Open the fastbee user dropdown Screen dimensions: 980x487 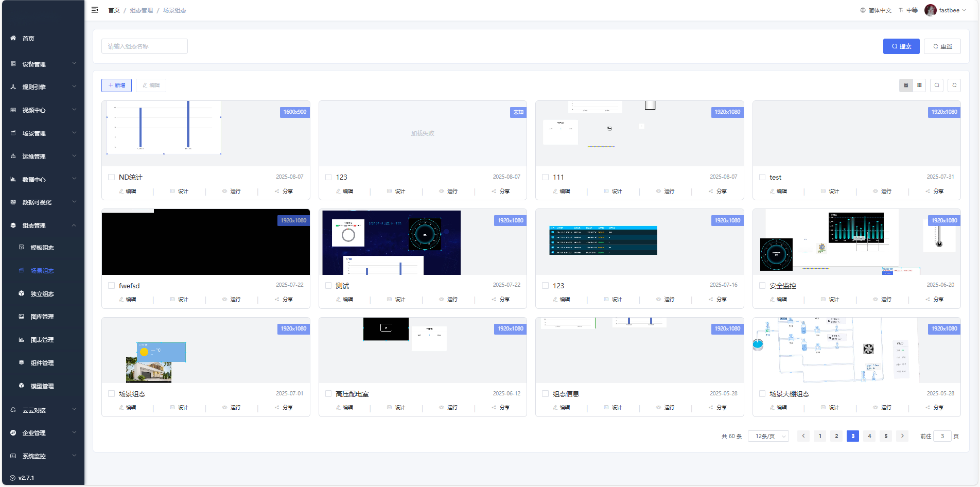[x=946, y=10]
